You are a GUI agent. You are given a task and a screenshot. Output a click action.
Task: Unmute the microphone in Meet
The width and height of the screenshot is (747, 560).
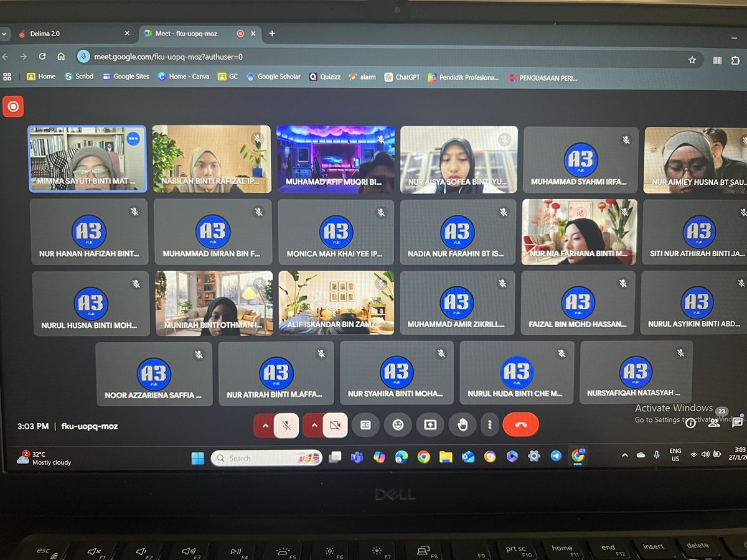[x=286, y=426]
